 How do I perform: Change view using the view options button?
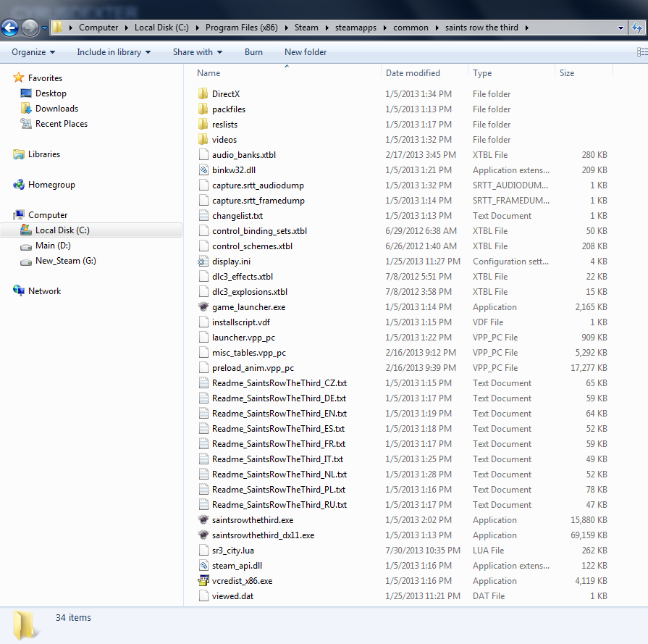641,52
